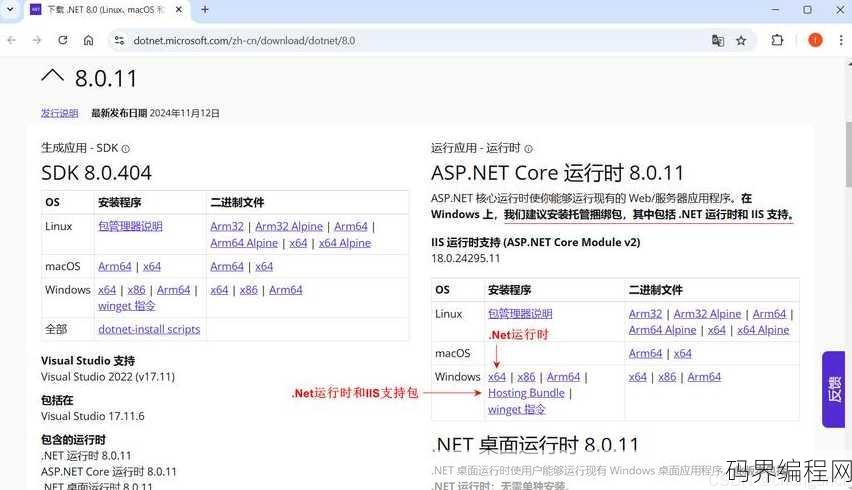
Task: Download ASP.NET runtime Linux x64 Alpine binary
Action: 763,330
